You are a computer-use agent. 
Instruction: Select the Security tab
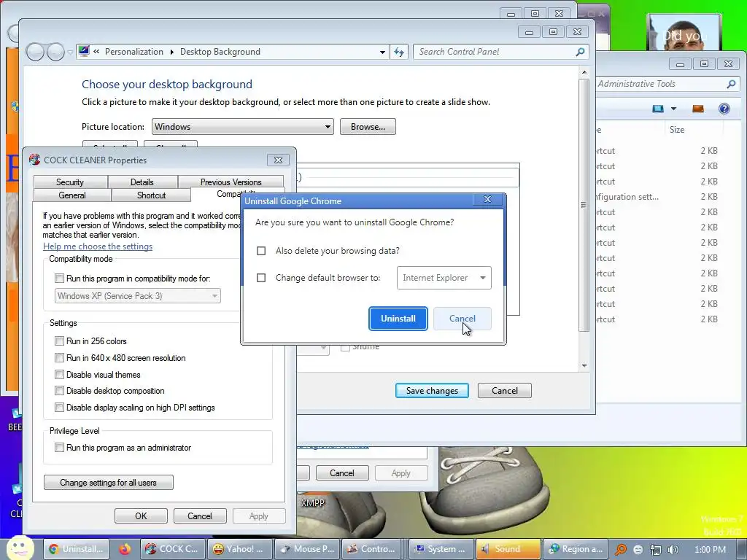tap(70, 182)
